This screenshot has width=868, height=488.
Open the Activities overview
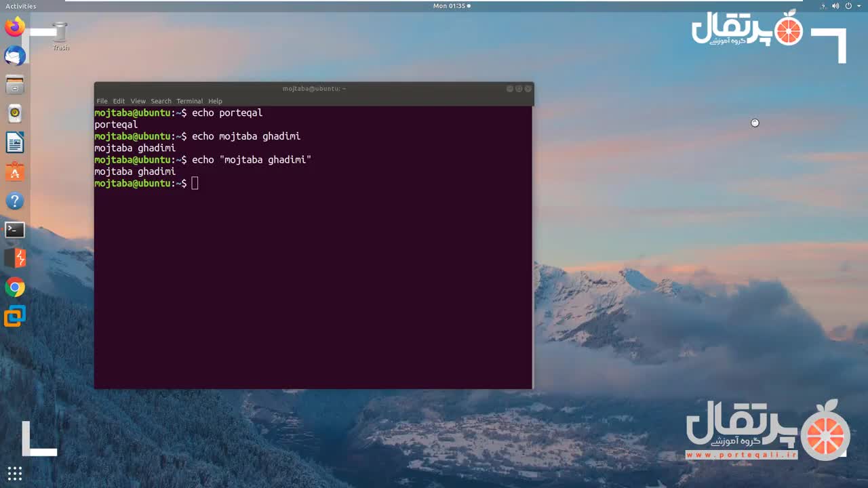coord(21,6)
